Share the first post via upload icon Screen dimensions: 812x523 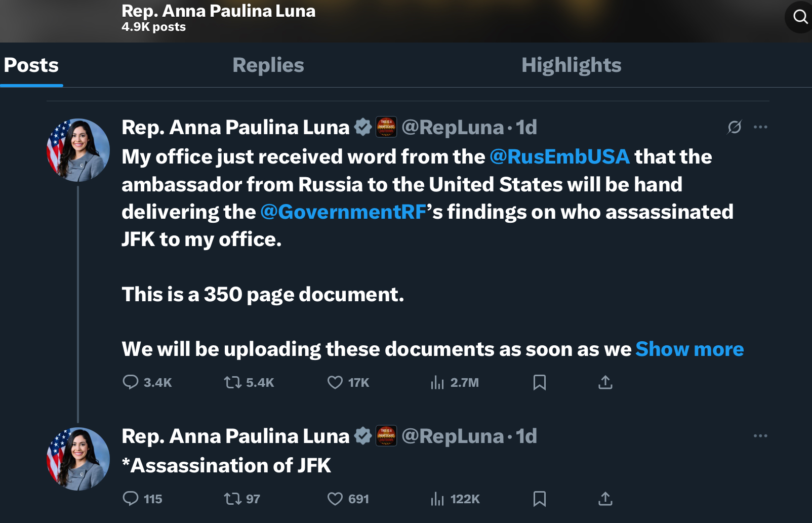605,382
